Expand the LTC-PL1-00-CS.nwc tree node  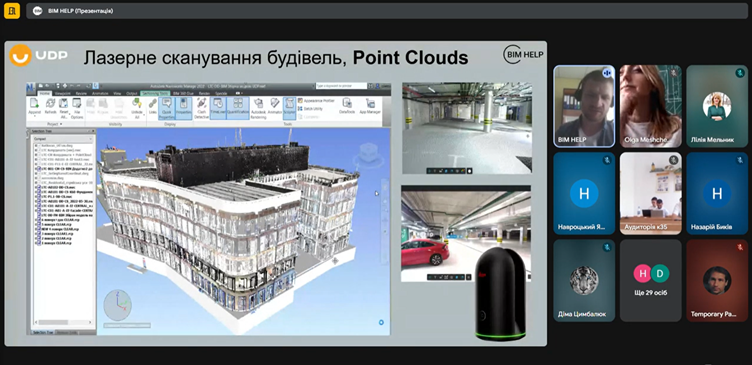36,197
